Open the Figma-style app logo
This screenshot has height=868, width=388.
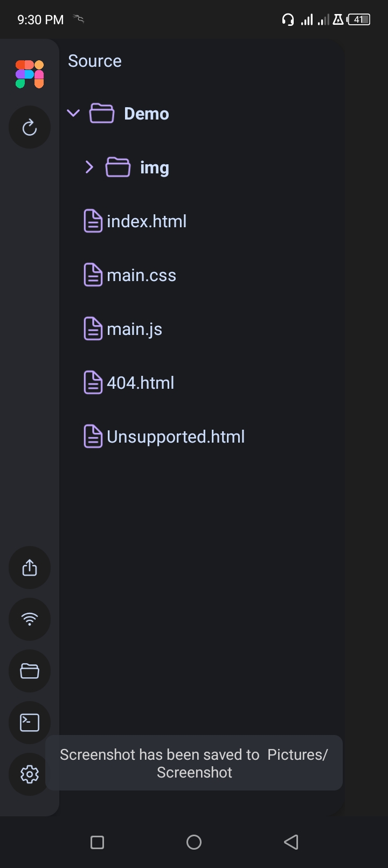29,74
